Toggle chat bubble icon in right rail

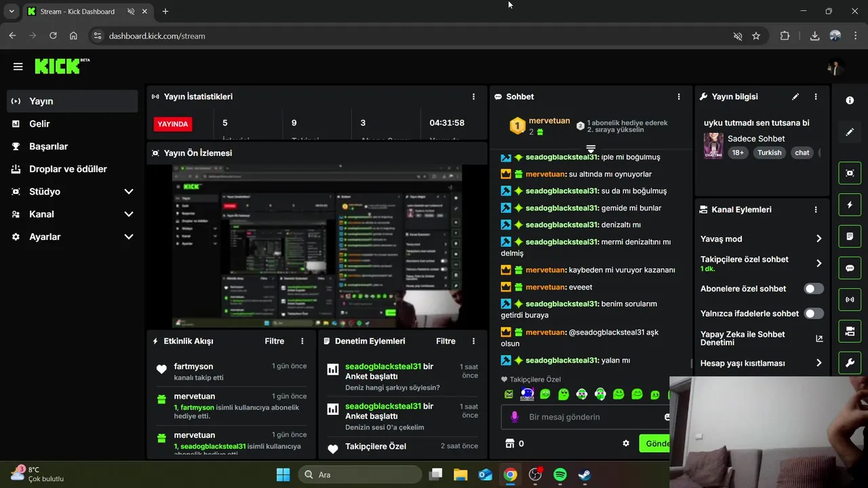pyautogui.click(x=850, y=268)
